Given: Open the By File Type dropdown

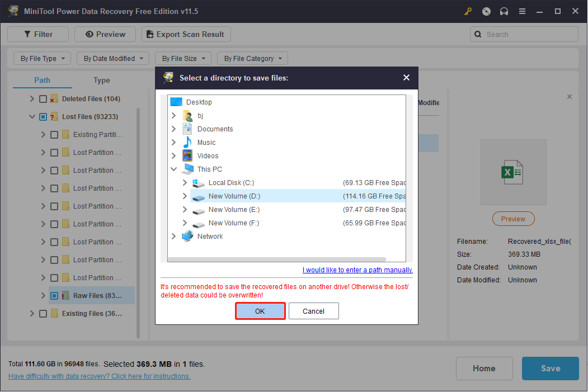Looking at the screenshot, I should pyautogui.click(x=42, y=59).
